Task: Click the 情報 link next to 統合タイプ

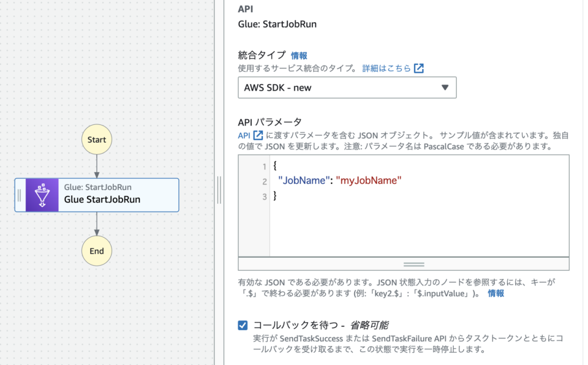Action: point(300,55)
